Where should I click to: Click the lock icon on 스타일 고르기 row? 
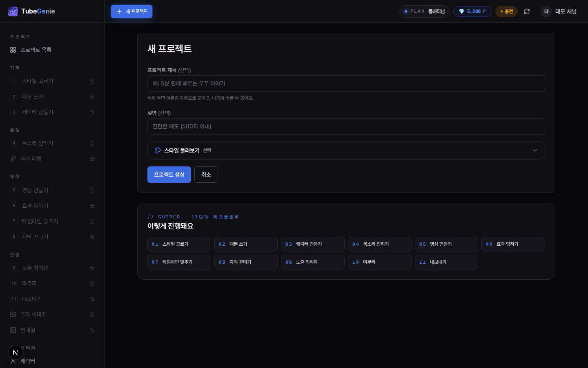coord(92,81)
